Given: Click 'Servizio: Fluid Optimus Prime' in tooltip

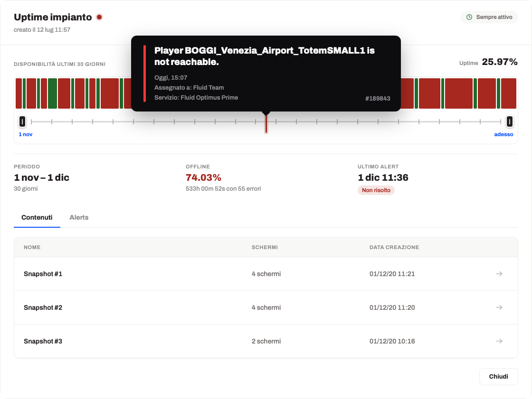Looking at the screenshot, I should tap(196, 97).
